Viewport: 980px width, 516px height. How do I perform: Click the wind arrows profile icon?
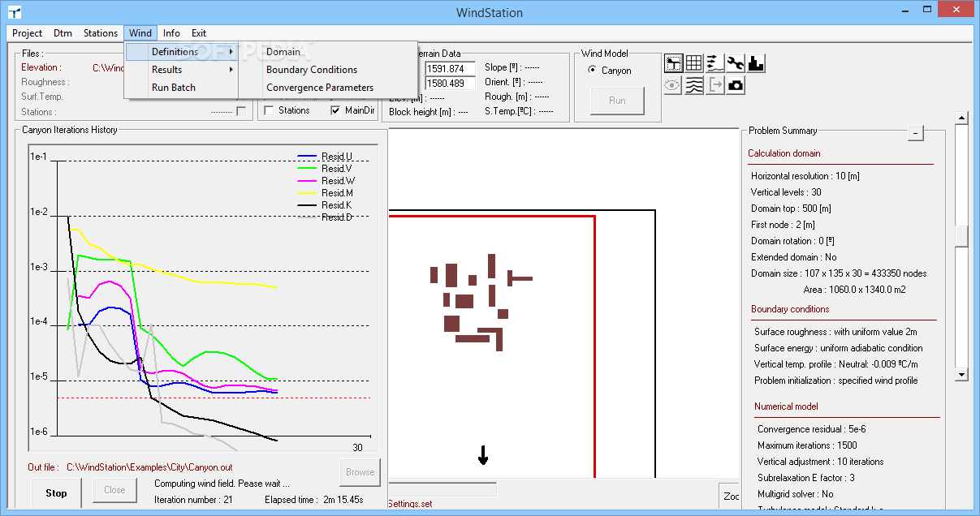point(714,63)
